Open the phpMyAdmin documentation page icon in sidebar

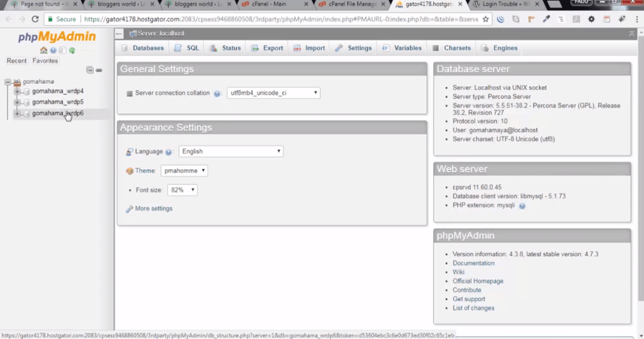62,50
